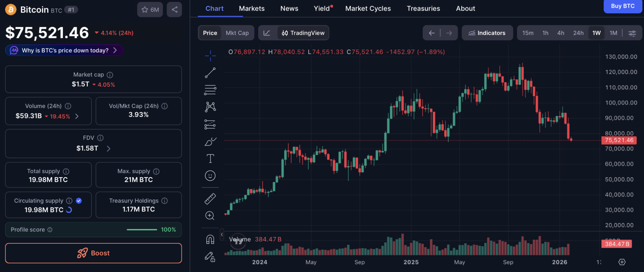Screen dimensions: 644x272
Task: Expand the FDV details chevron
Action: tap(109, 149)
